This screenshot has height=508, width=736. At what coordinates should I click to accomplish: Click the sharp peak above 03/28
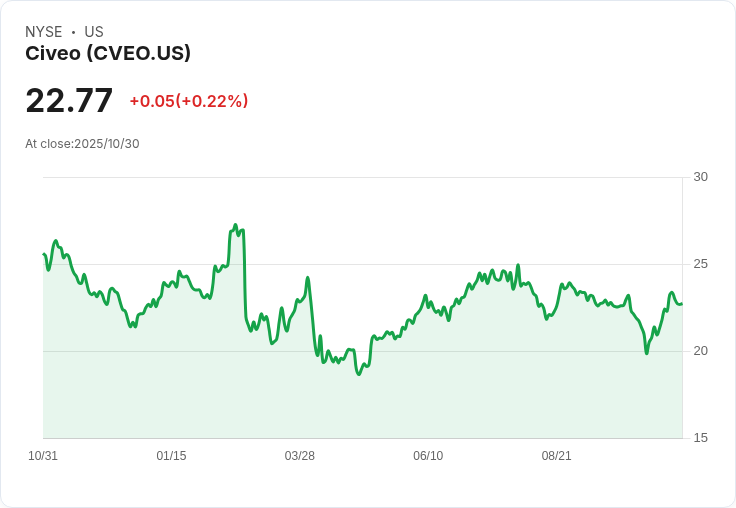[308, 277]
